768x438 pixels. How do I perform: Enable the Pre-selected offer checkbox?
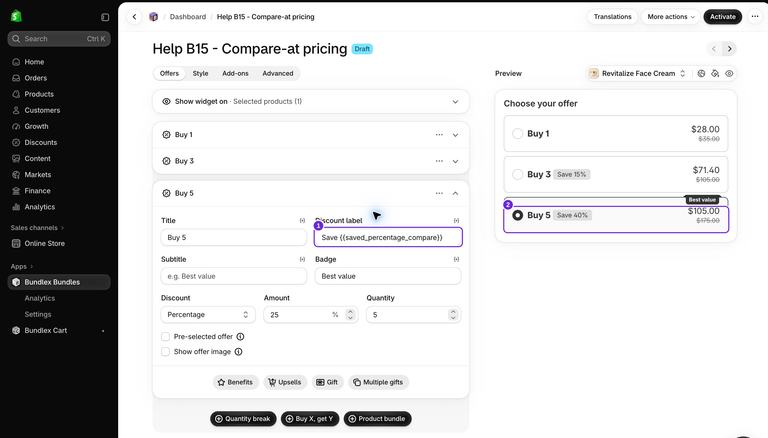166,337
